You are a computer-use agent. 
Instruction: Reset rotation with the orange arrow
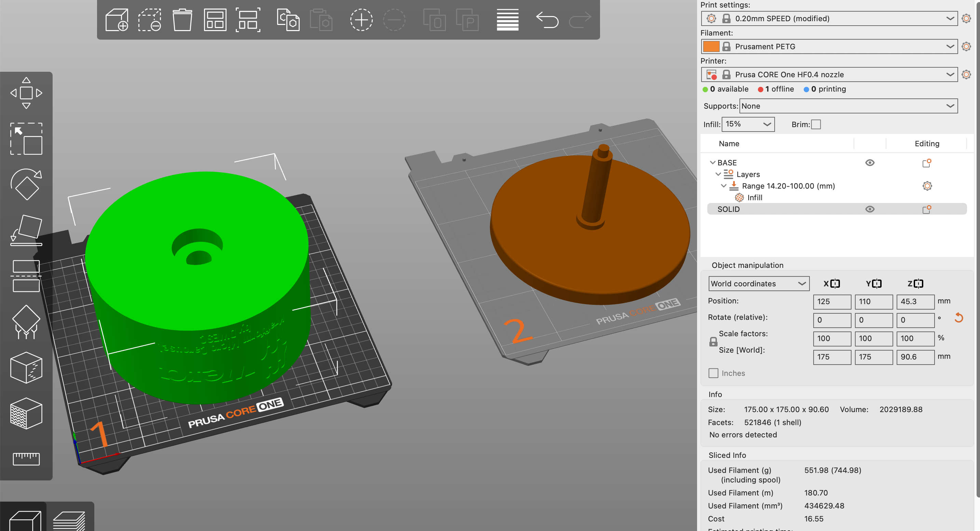[958, 318]
